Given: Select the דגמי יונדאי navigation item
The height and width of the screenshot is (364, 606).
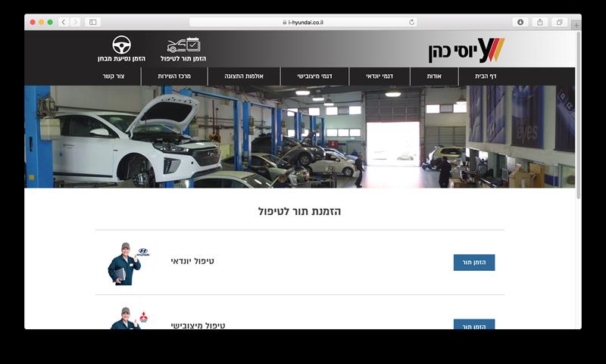Looking at the screenshot, I should 380,76.
